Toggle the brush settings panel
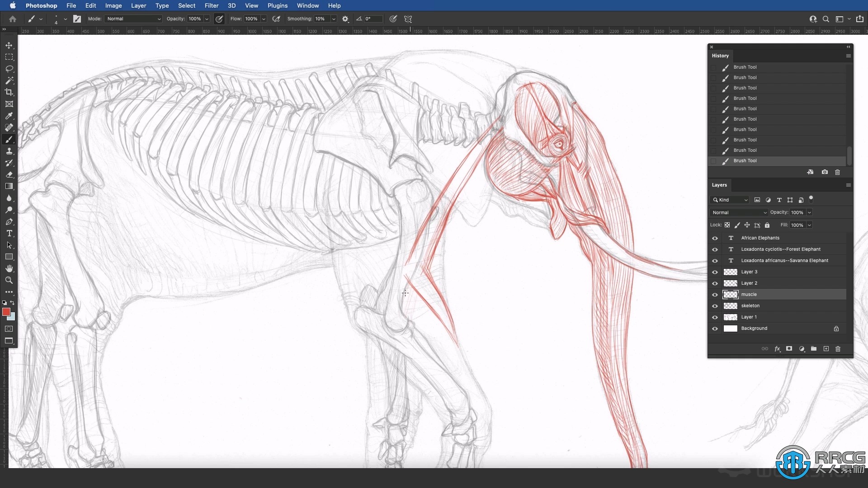This screenshot has width=868, height=488. point(77,19)
